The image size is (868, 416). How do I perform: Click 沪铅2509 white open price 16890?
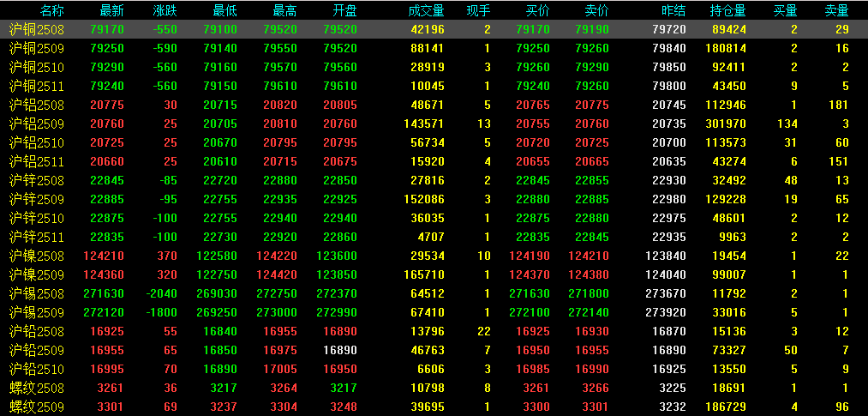[x=340, y=350]
